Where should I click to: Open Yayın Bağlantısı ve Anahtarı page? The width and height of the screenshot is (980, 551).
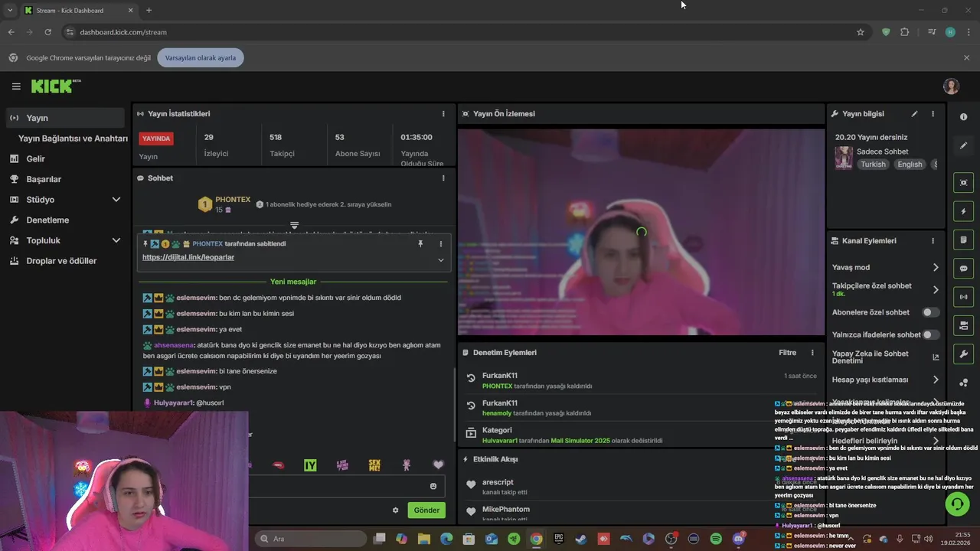pyautogui.click(x=73, y=139)
